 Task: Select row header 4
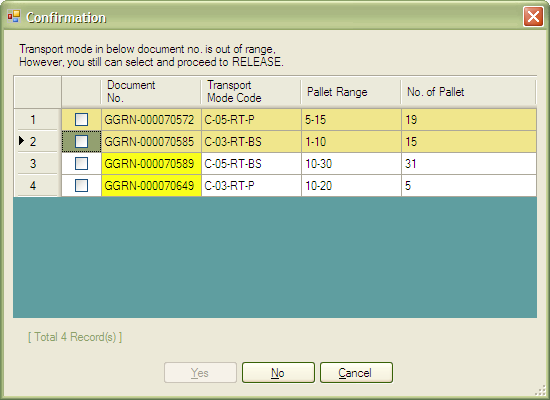pos(37,186)
